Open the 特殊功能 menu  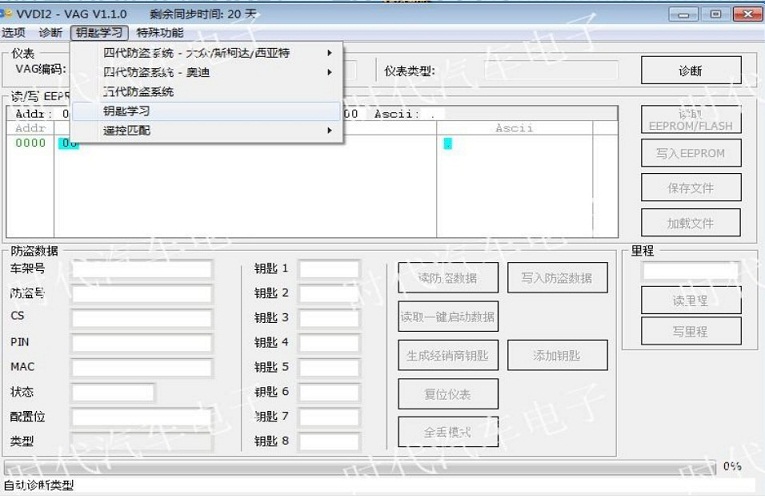tap(160, 33)
